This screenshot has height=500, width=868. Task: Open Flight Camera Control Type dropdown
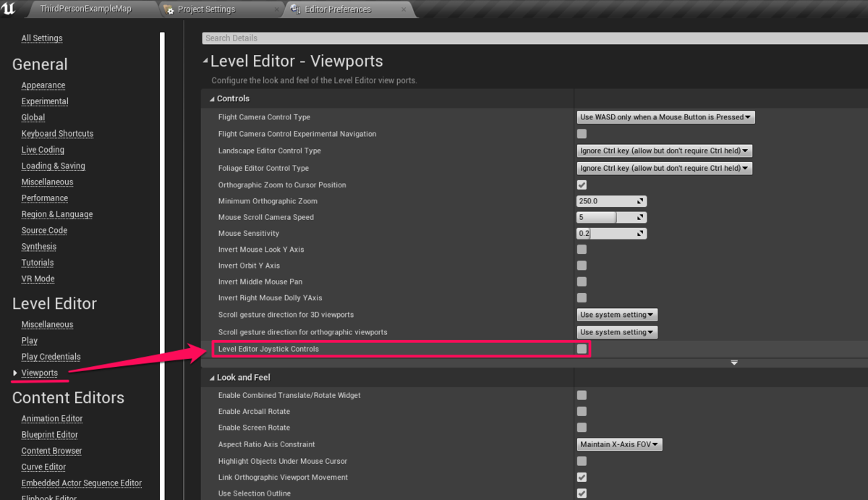pos(665,117)
